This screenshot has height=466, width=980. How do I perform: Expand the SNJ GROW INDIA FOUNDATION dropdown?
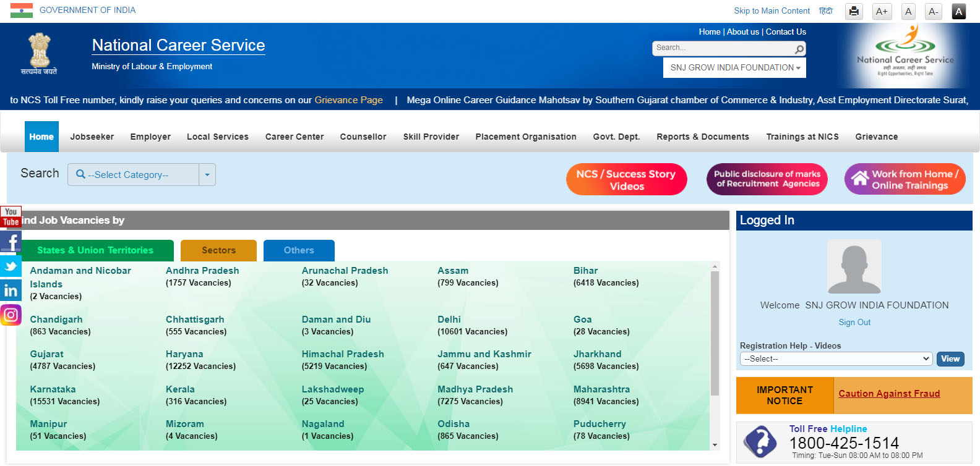(735, 68)
